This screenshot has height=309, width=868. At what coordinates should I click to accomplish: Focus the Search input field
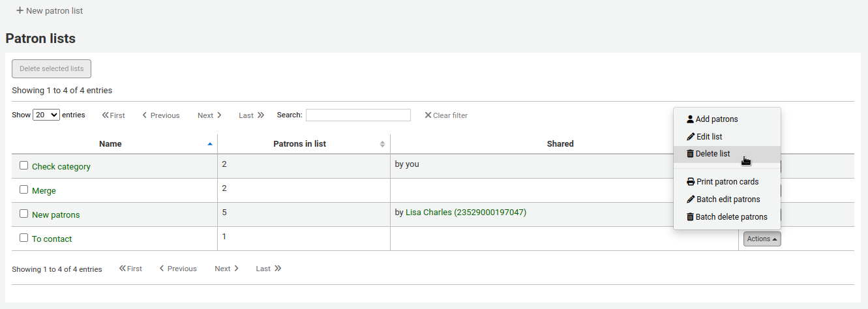(x=358, y=115)
